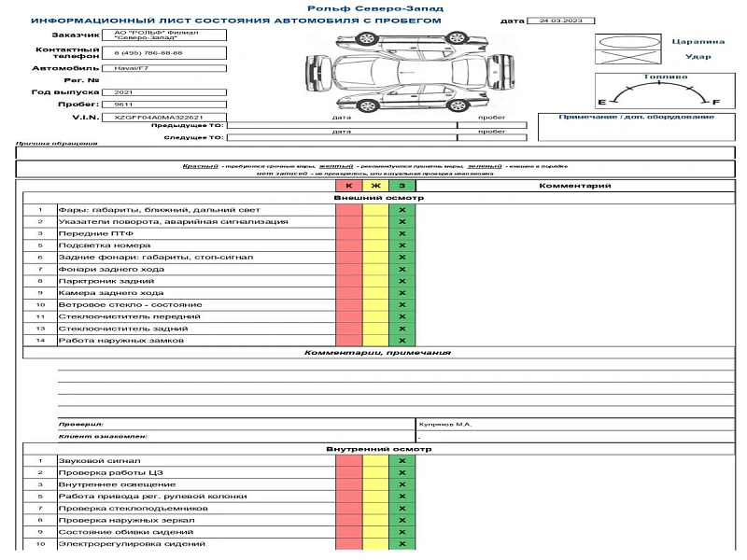Click the rear-view car diagram on the right

pos(500,68)
